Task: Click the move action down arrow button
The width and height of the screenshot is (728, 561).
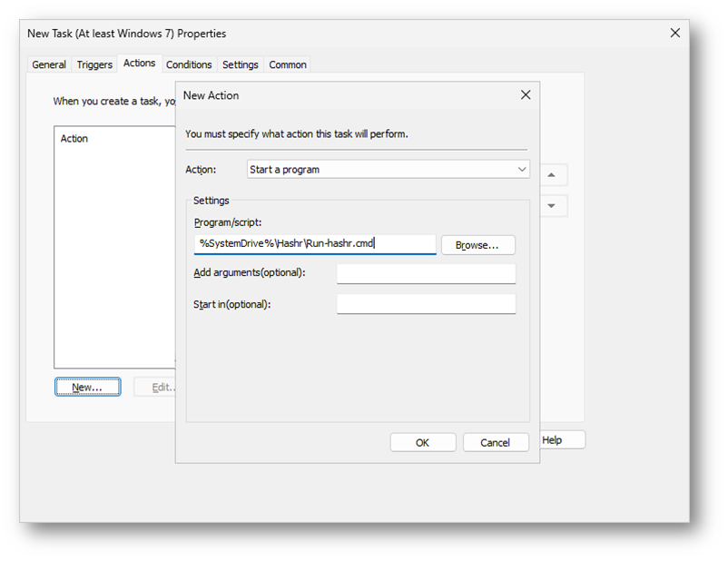Action: click(553, 206)
